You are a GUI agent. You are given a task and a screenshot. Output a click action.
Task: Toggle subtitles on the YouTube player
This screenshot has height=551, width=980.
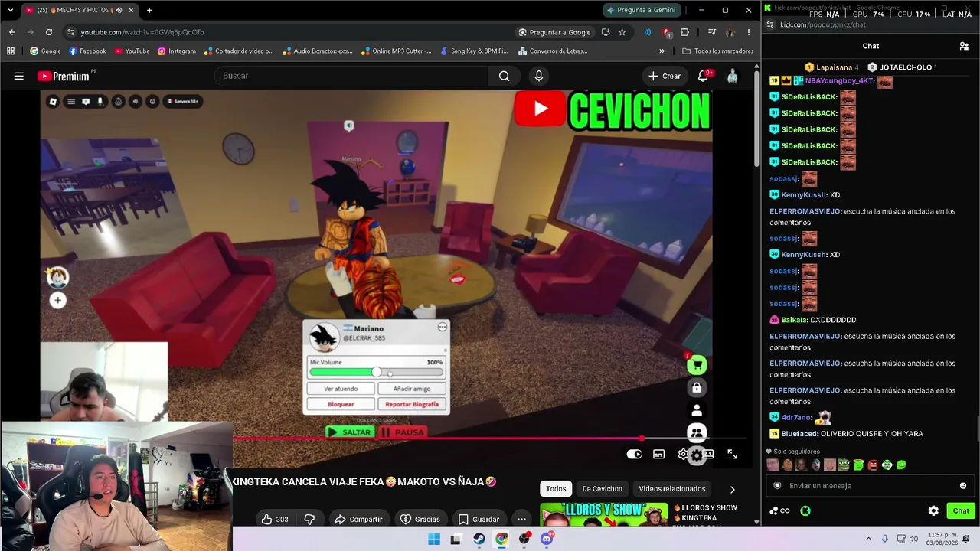click(x=658, y=454)
